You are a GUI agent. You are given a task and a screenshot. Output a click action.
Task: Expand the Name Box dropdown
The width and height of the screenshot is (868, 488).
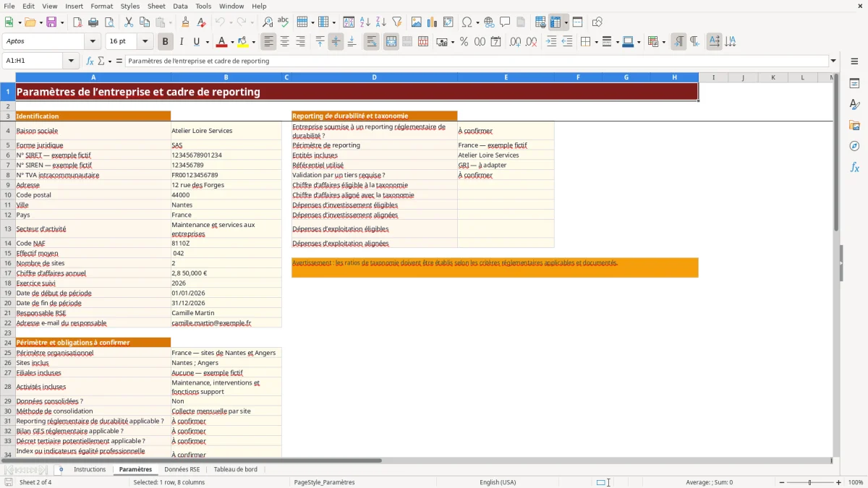tap(72, 61)
